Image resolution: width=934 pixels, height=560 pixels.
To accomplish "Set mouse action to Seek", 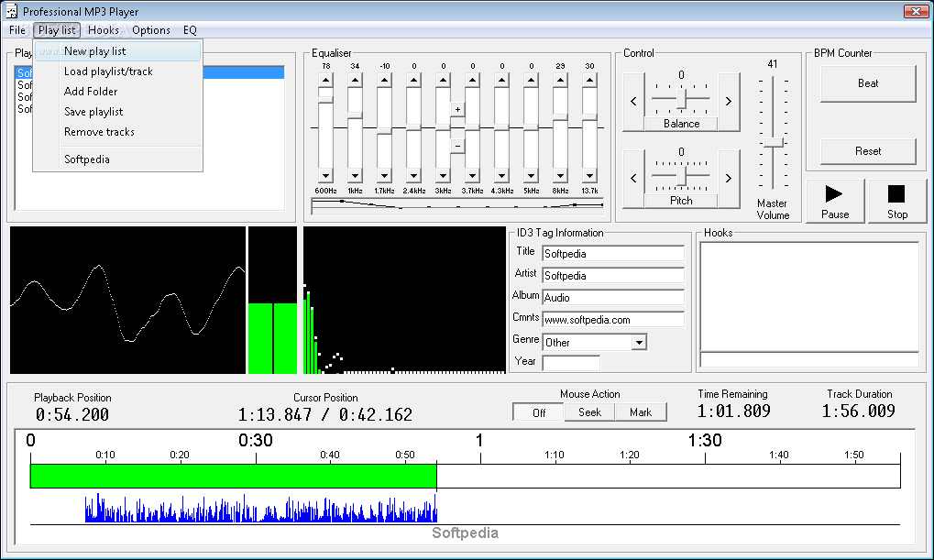I will click(x=589, y=412).
